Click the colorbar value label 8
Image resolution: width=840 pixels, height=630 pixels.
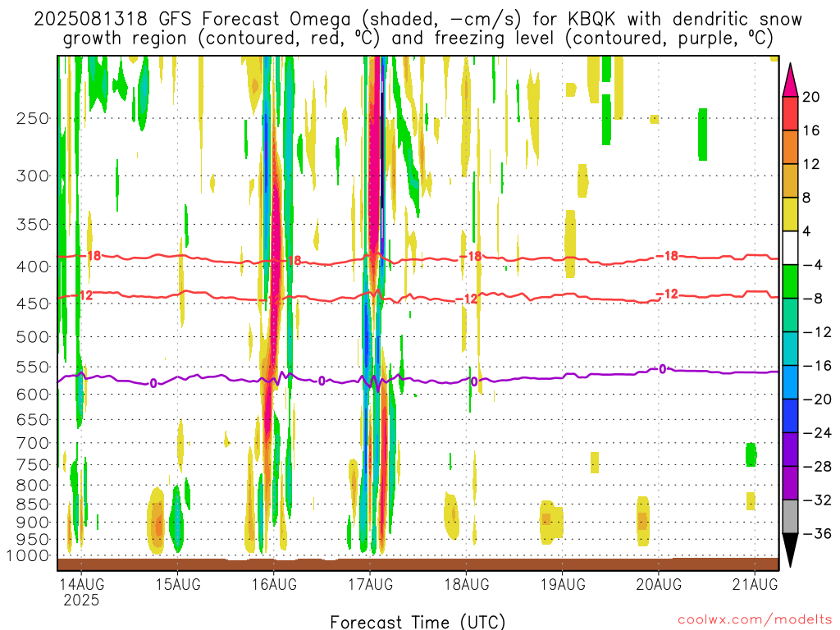pyautogui.click(x=807, y=198)
